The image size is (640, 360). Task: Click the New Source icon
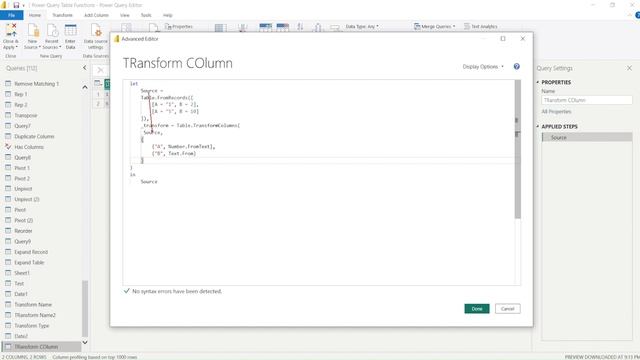pos(33,30)
